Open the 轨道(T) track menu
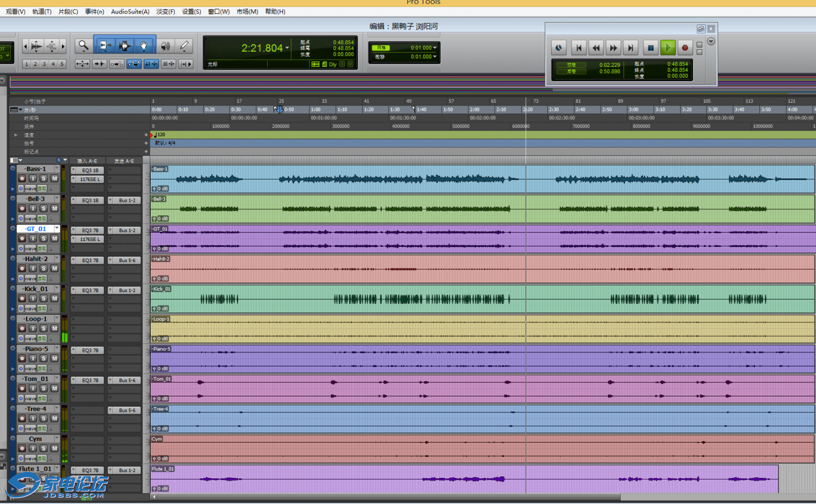This screenshot has height=504, width=816. pos(41,11)
